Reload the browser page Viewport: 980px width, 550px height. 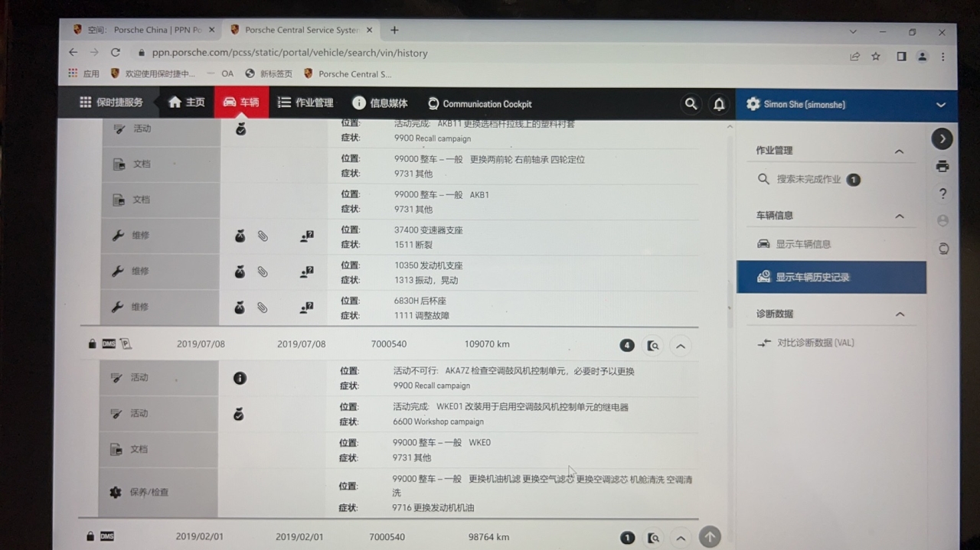click(x=116, y=52)
